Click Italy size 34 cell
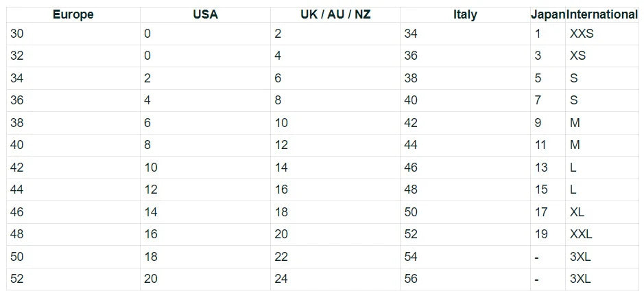Viewport: 644px width, 298px height. click(x=465, y=34)
